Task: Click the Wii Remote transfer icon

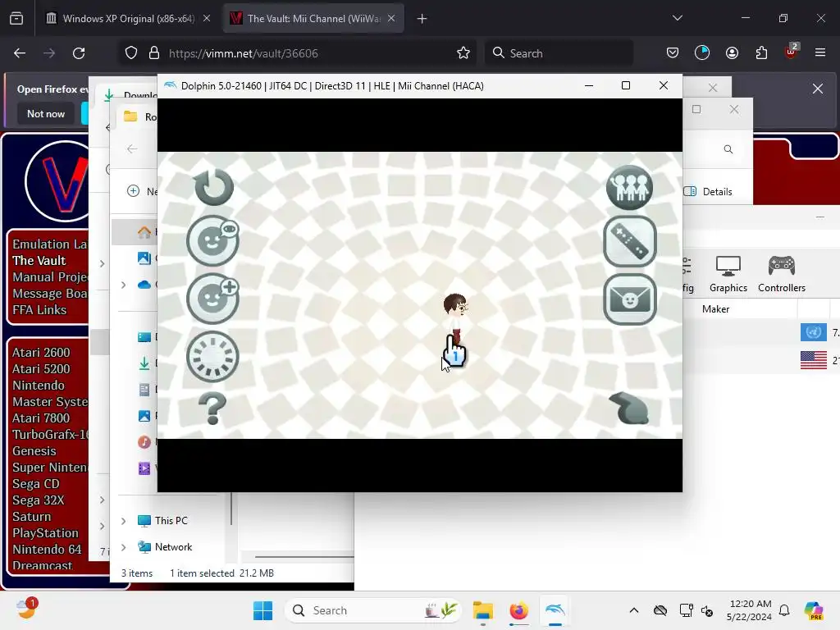Action: pyautogui.click(x=629, y=242)
